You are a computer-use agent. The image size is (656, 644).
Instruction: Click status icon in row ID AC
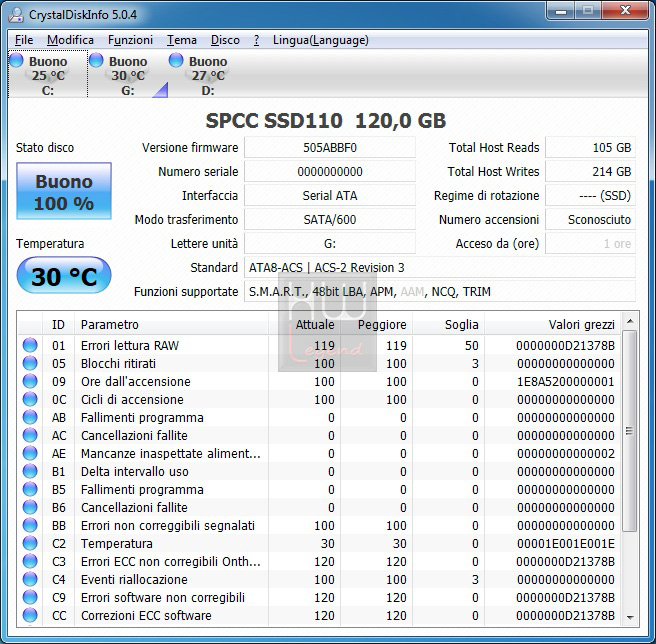click(30, 435)
